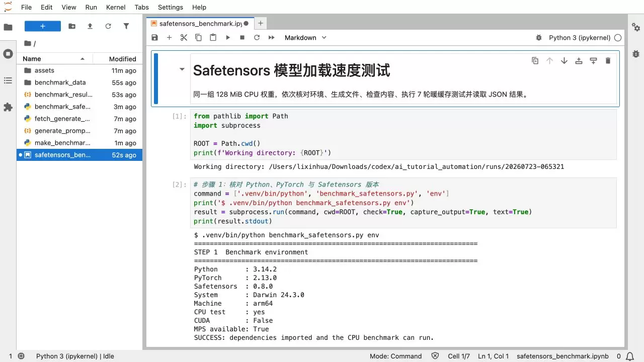644x362 pixels.
Task: Open the Markdown cell type dropdown
Action: 305,38
